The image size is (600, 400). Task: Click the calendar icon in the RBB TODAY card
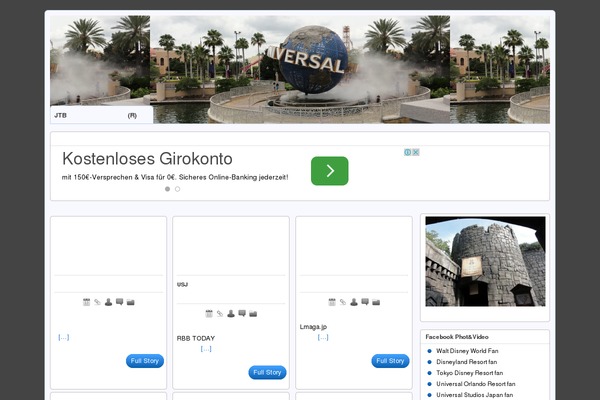[209, 313]
